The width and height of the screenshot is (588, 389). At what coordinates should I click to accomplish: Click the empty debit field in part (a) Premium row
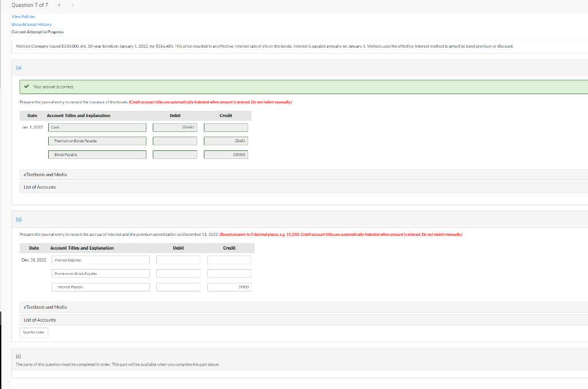[x=175, y=141]
